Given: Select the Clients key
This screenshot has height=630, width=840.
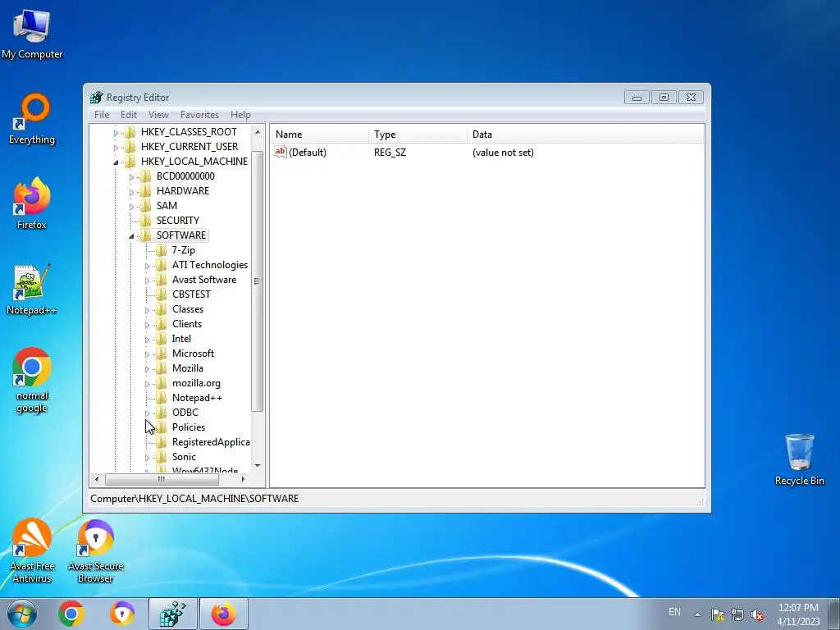Looking at the screenshot, I should pos(187,323).
